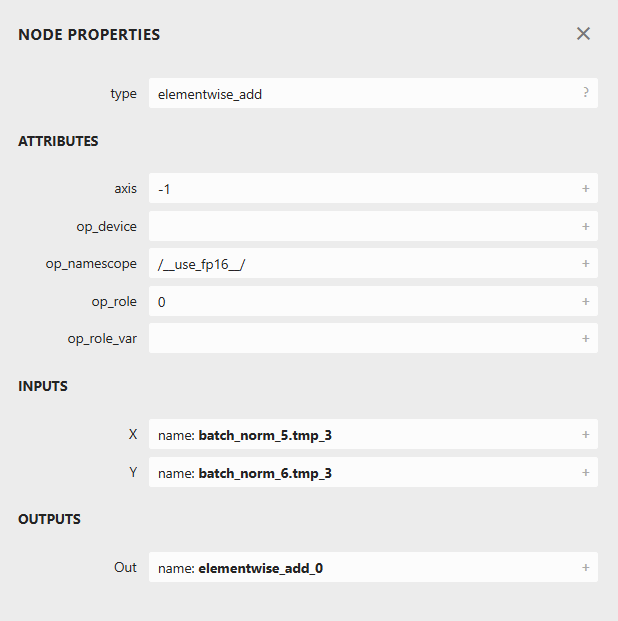This screenshot has width=618, height=621.
Task: Click the NODE PROPERTIES panel title
Action: (x=89, y=35)
